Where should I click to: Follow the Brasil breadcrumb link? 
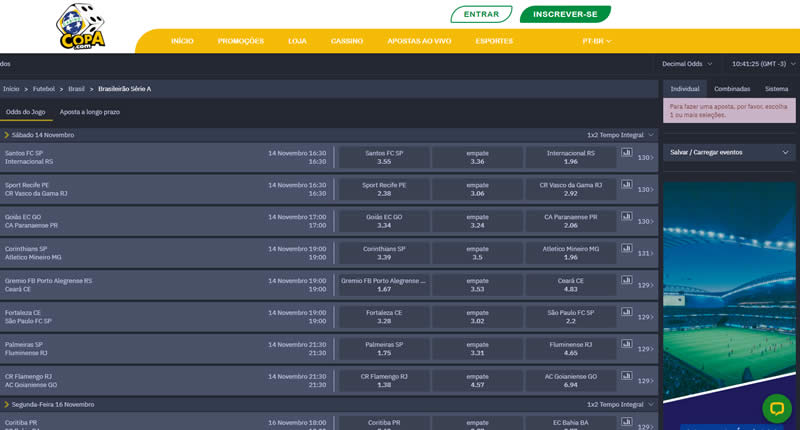click(77, 89)
